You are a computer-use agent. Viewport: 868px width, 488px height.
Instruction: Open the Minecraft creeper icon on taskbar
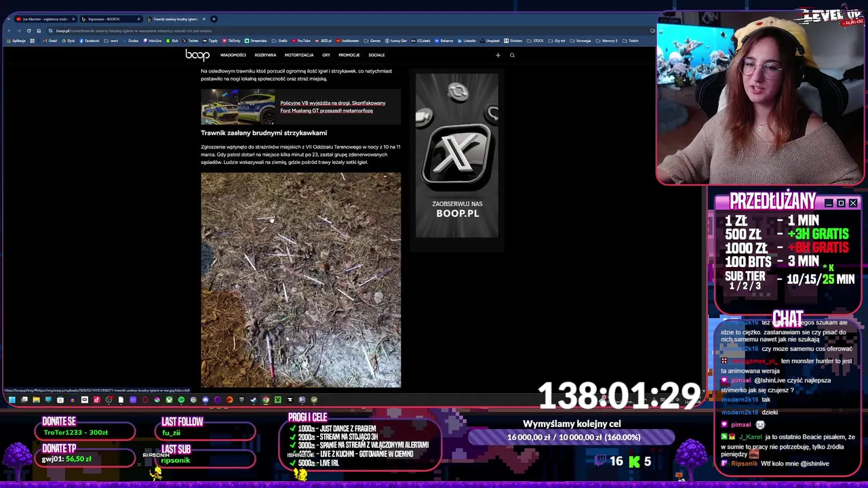pos(277,400)
